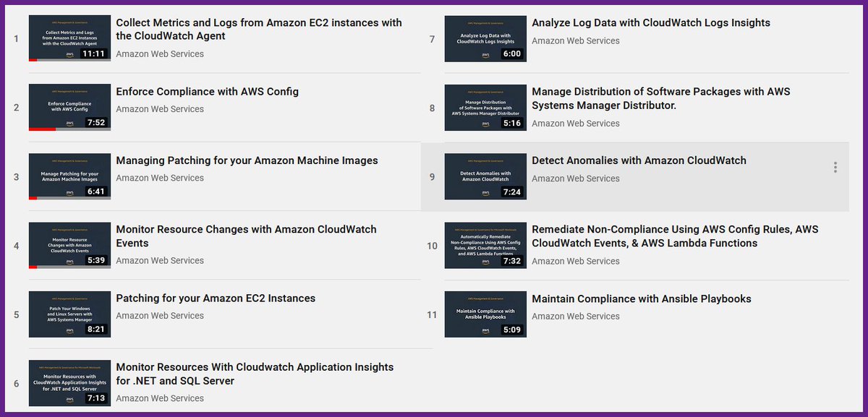
Task: Open thumbnail of Monitor Resource Changes video
Action: pos(69,246)
